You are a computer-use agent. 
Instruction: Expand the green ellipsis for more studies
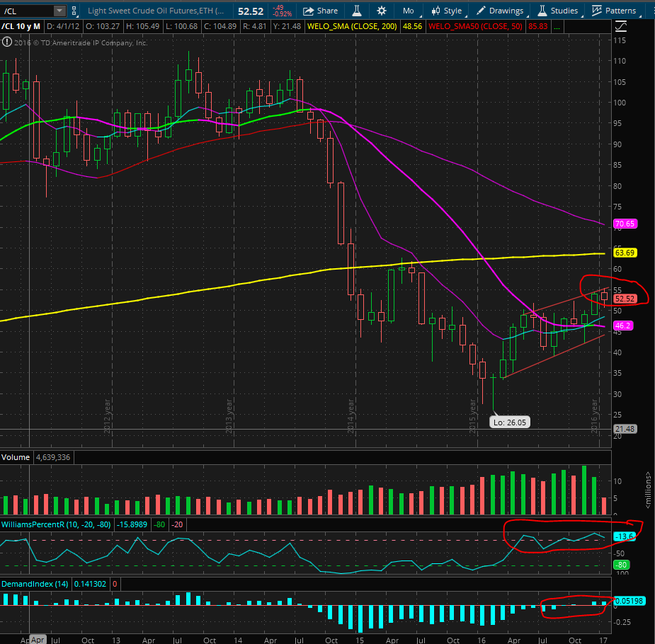pos(557,27)
